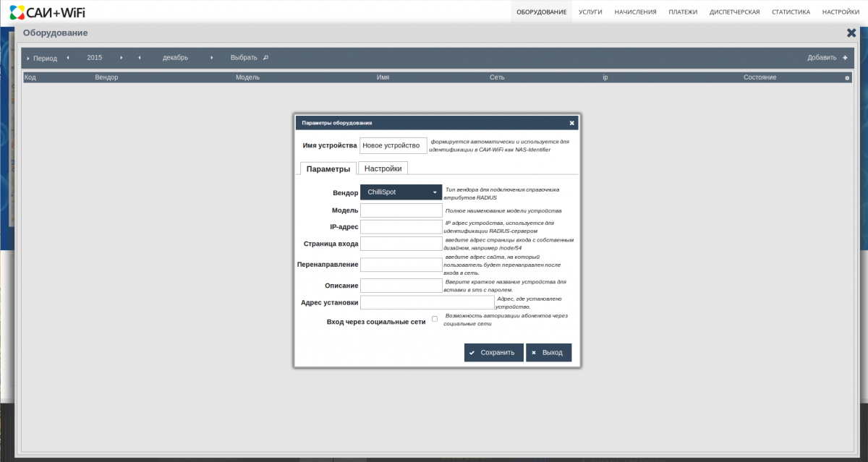Expand the Период selector
This screenshot has height=462, width=868.
[x=42, y=58]
